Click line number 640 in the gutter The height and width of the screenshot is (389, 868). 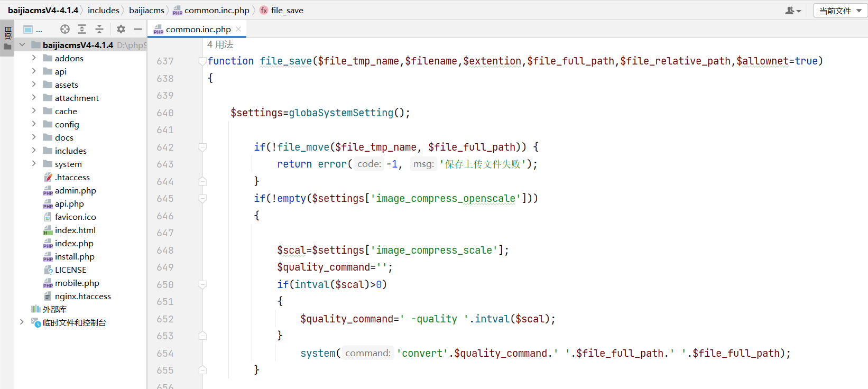[x=165, y=113]
